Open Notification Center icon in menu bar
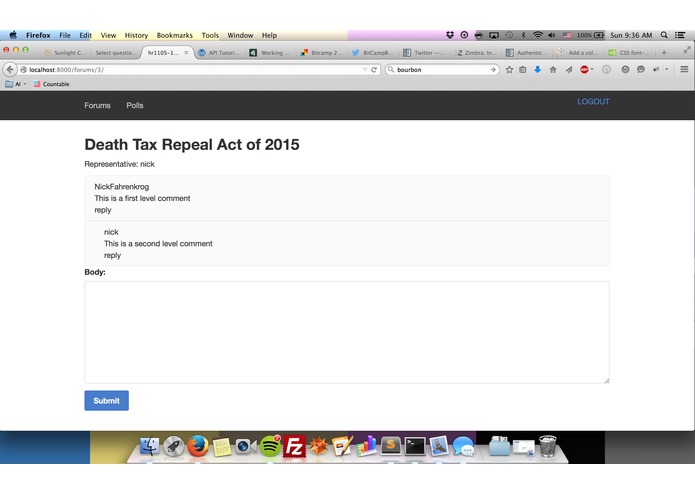Screen dimensions: 695x494 (680, 35)
